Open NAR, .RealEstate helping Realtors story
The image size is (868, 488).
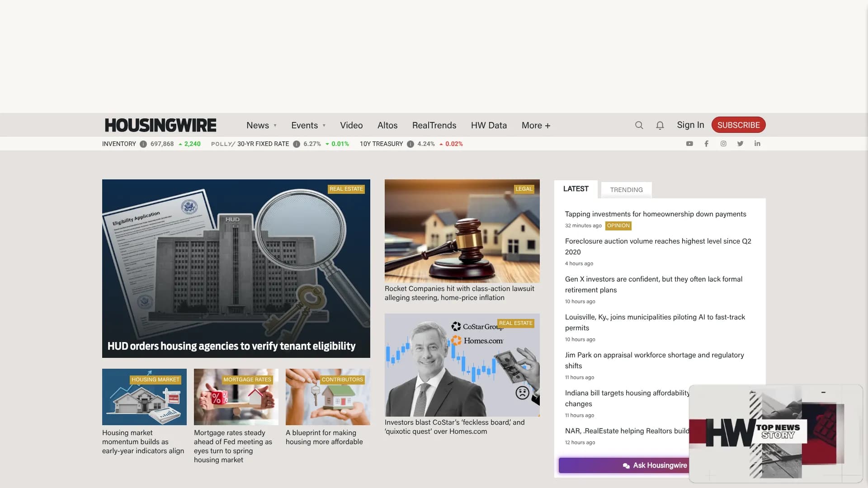627,431
